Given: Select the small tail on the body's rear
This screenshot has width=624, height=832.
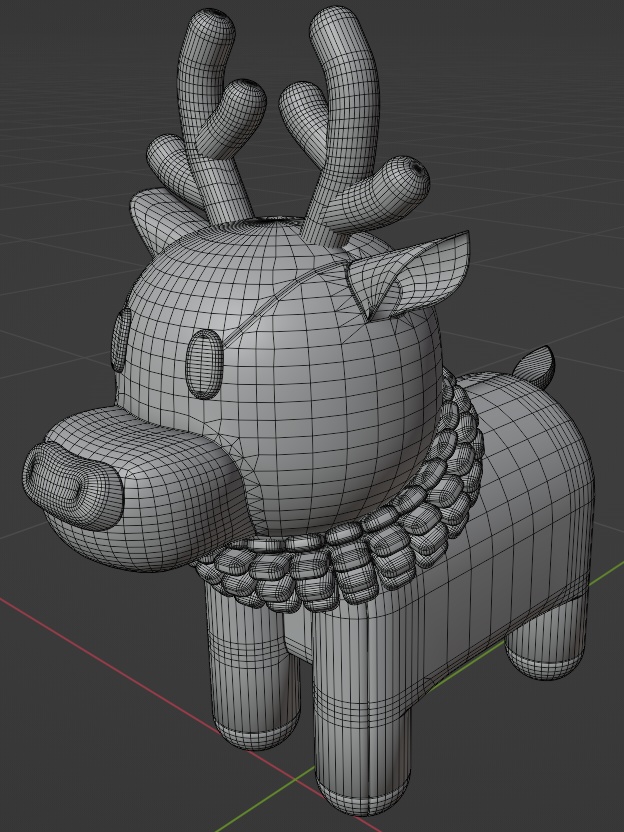Looking at the screenshot, I should (x=537, y=367).
